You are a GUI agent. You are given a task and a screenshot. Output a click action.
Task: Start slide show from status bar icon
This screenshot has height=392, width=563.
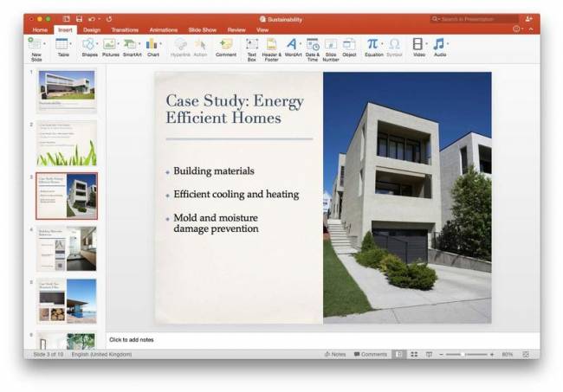click(x=429, y=354)
